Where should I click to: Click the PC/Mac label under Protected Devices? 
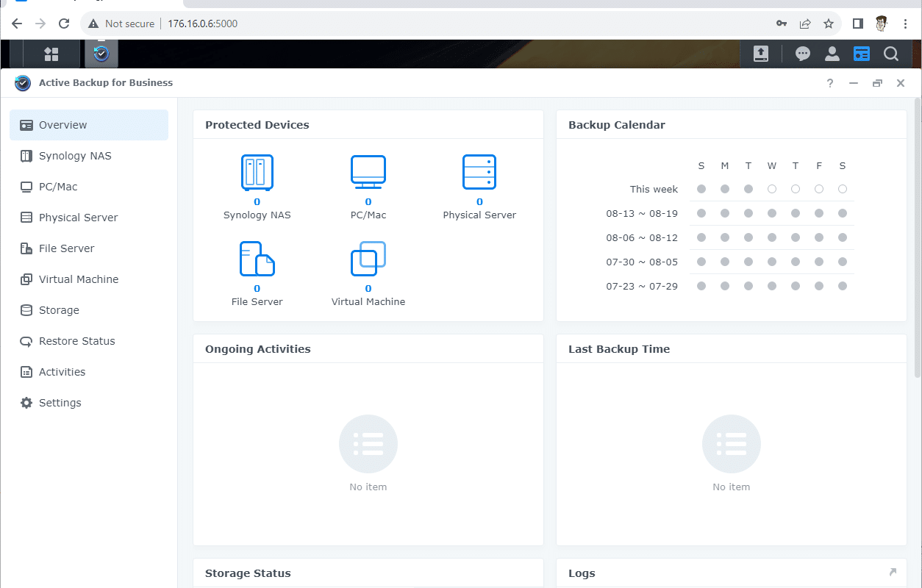[368, 215]
